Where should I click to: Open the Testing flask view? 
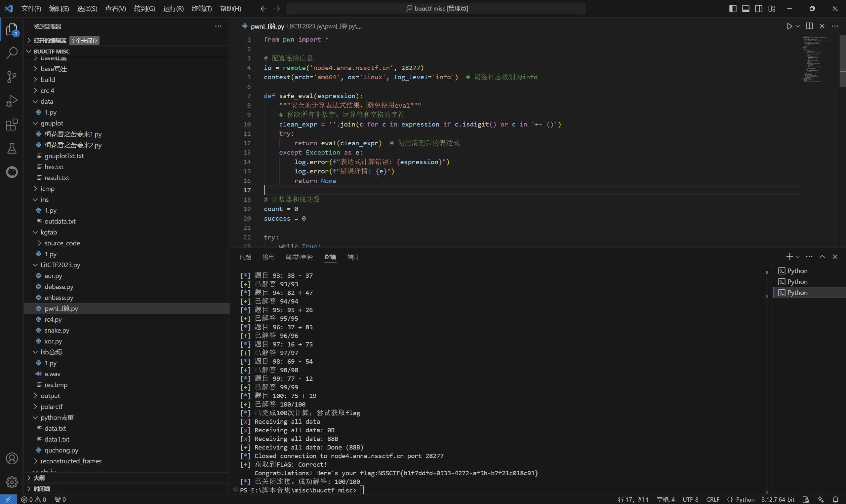coord(12,148)
